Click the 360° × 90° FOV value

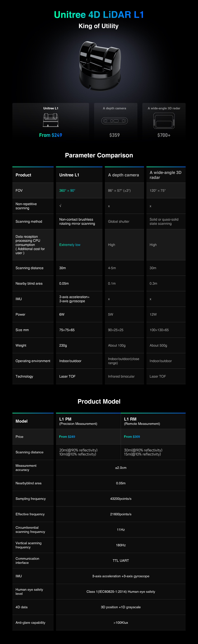67,191
